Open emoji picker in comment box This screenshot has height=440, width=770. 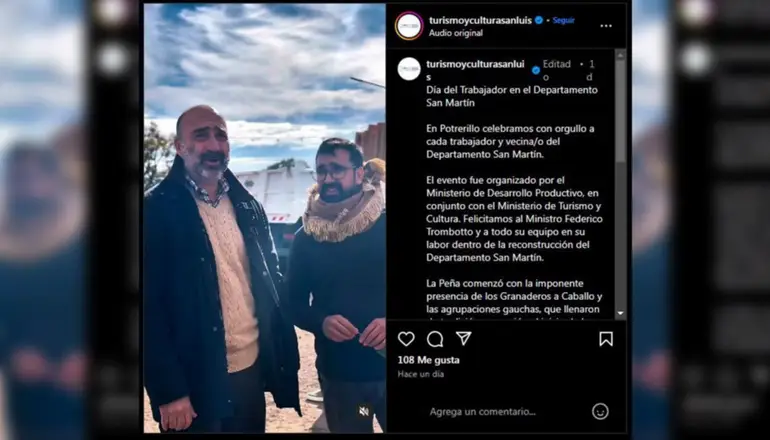(x=600, y=412)
